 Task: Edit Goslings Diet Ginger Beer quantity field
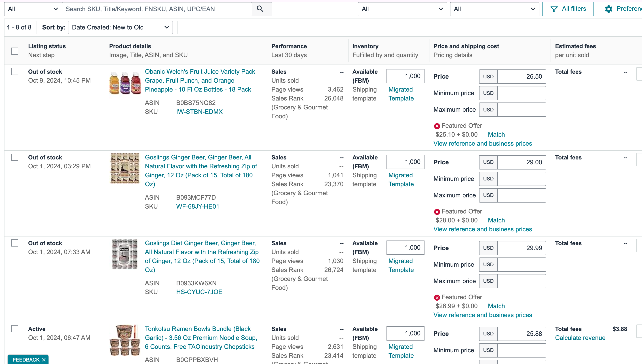[x=405, y=248]
